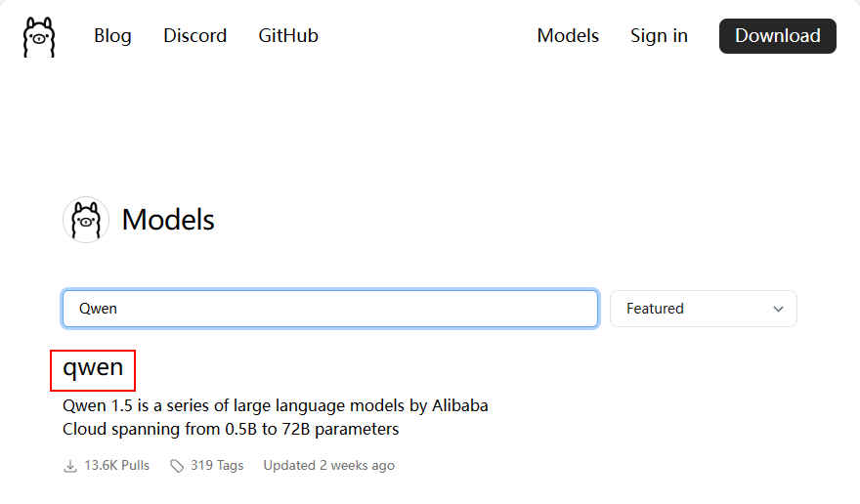The width and height of the screenshot is (860, 504).
Task: Click the download arrow icon beside 13.6K Pulls
Action: coord(70,466)
